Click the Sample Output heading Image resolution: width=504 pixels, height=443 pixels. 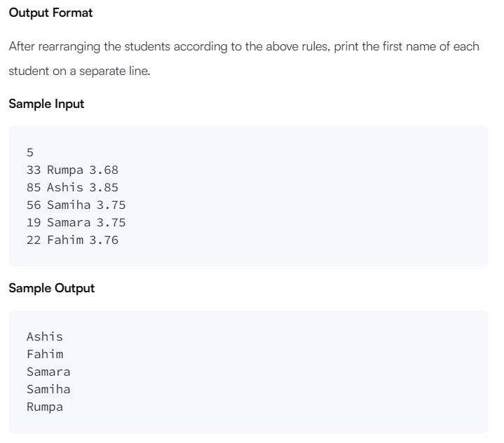tap(51, 288)
